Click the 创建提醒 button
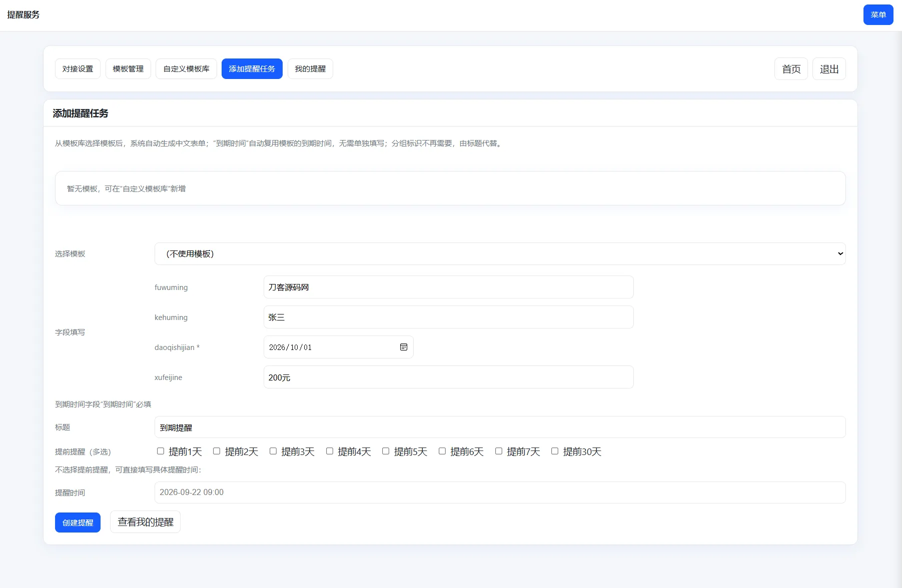 click(78, 522)
